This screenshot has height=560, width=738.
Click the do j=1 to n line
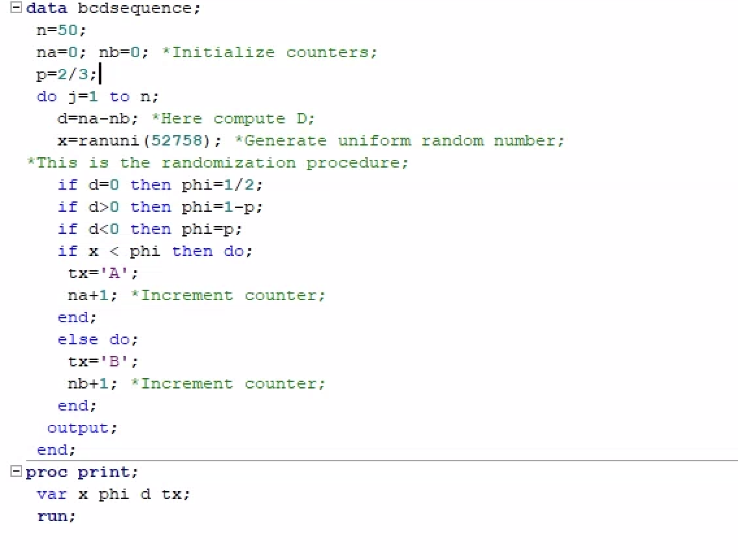click(x=96, y=96)
